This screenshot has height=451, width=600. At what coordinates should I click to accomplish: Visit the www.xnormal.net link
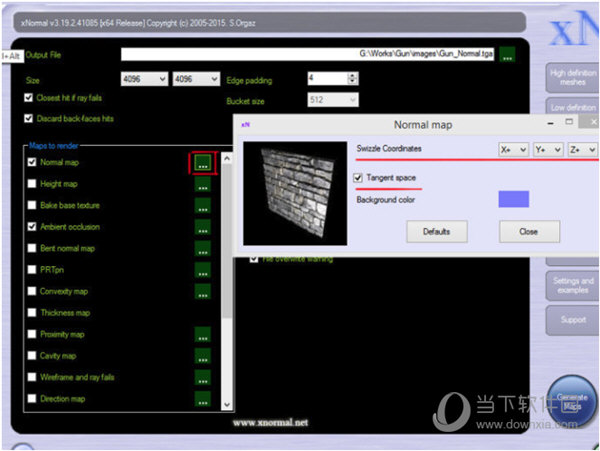(x=270, y=423)
